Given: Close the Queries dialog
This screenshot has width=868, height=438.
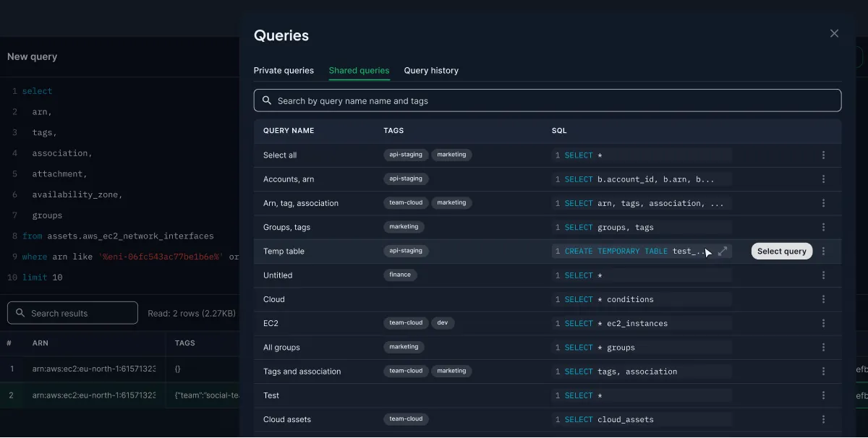Looking at the screenshot, I should 834,34.
